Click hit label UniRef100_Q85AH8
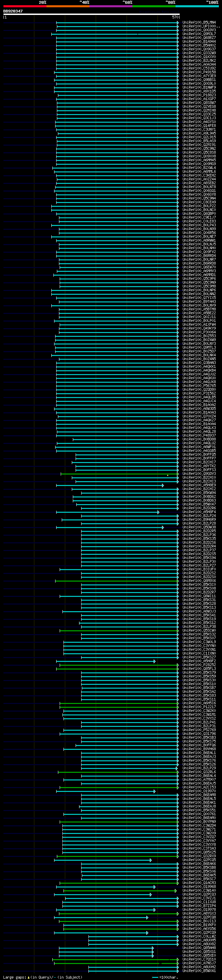 [x=199, y=948]
